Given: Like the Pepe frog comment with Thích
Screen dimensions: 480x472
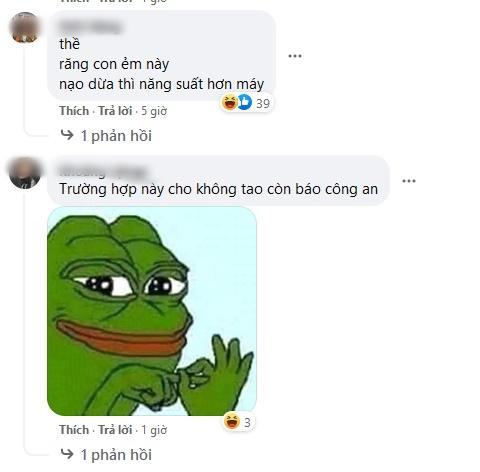Looking at the screenshot, I should coord(74,430).
